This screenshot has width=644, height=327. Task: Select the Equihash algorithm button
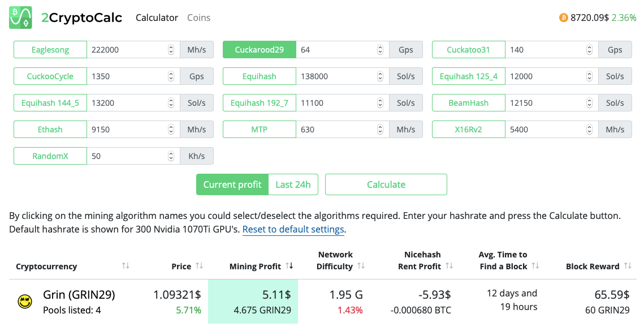pos(259,76)
